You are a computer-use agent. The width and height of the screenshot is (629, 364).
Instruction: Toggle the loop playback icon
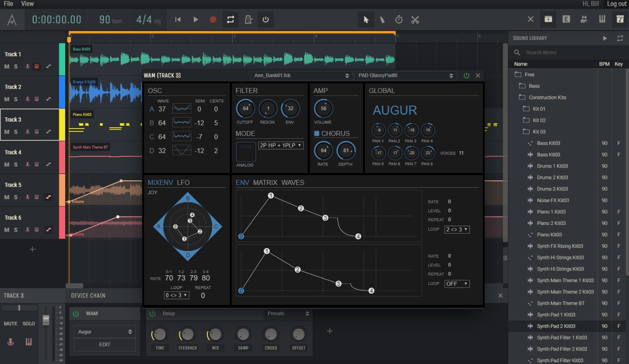[230, 19]
